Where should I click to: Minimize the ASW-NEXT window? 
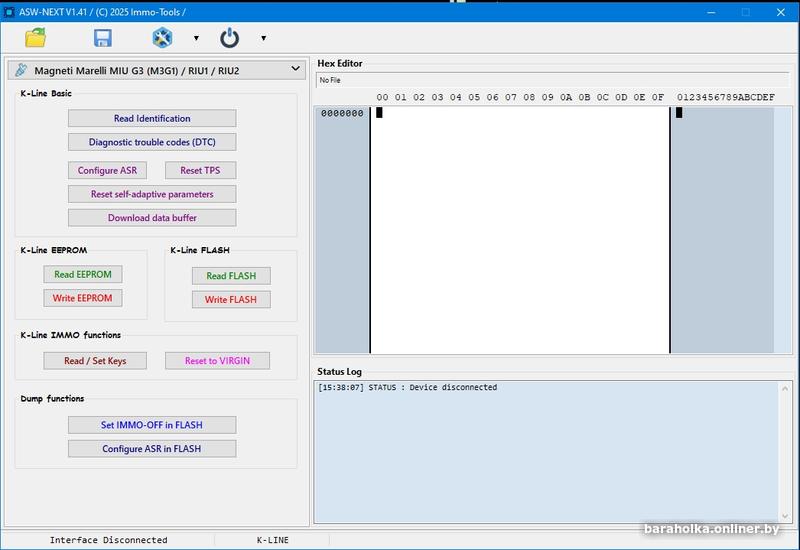pyautogui.click(x=711, y=12)
